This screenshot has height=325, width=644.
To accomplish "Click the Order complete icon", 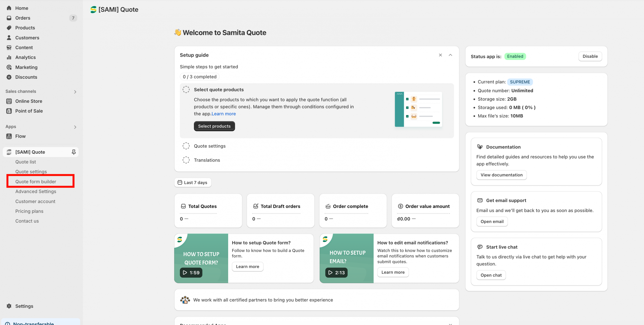I will tap(328, 206).
